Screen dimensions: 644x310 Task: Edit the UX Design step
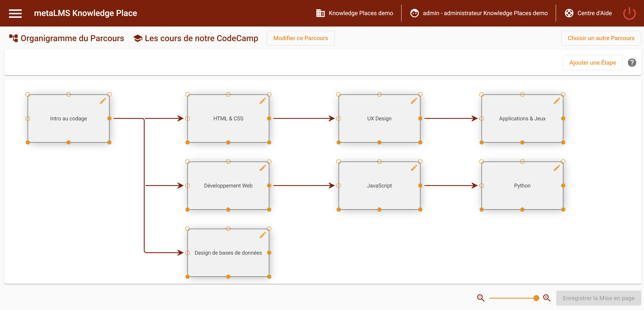pos(414,101)
